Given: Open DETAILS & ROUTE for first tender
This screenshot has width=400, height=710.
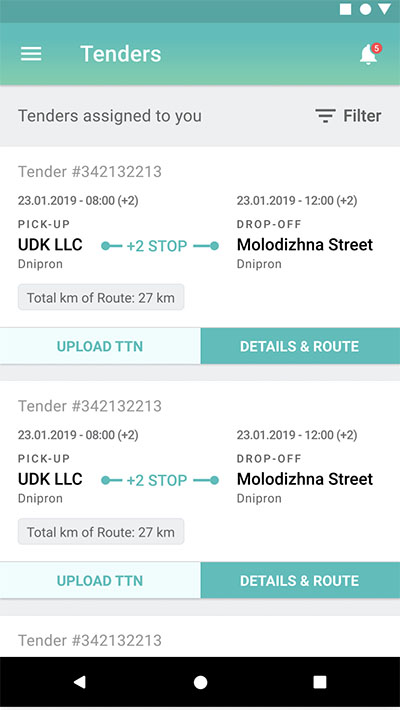Looking at the screenshot, I should coord(300,346).
